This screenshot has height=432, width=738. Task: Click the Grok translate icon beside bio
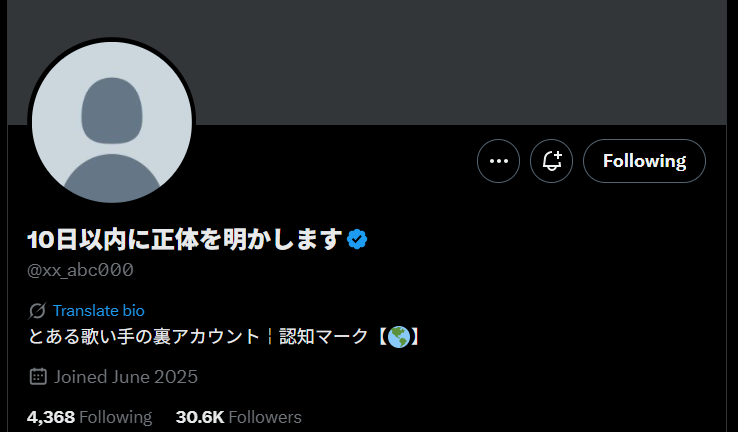click(x=37, y=311)
